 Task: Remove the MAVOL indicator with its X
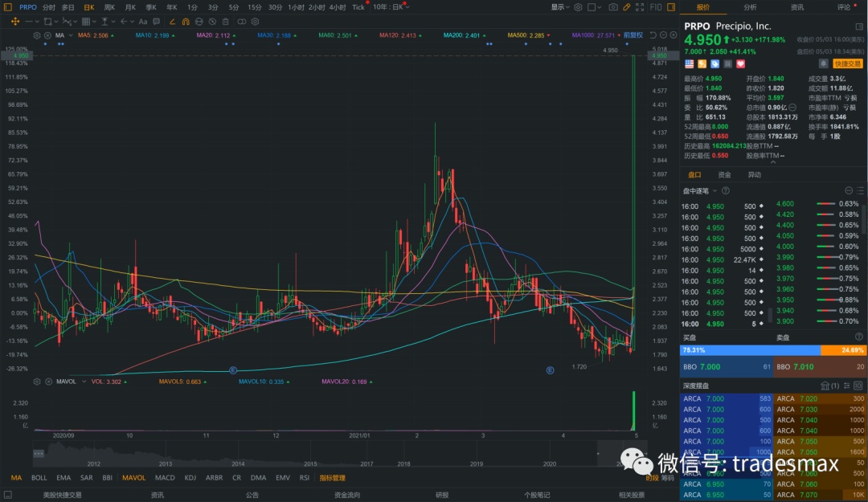(x=47, y=382)
